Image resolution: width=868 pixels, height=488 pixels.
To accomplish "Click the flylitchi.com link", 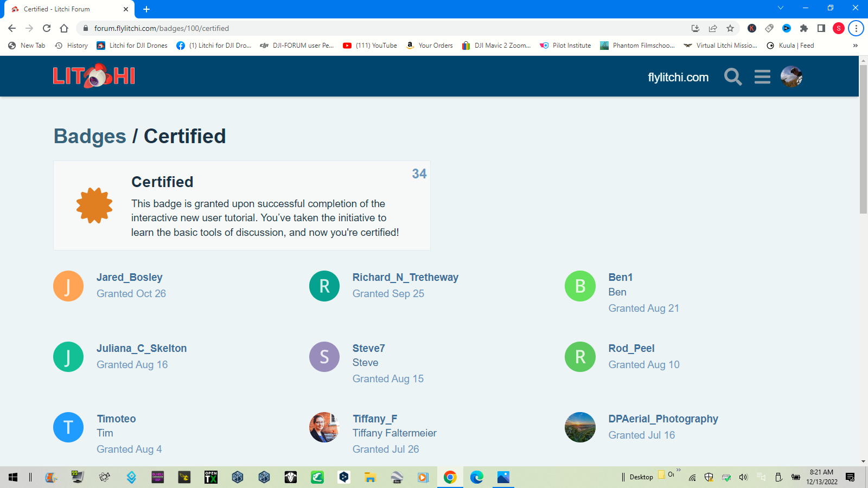I will (x=678, y=76).
